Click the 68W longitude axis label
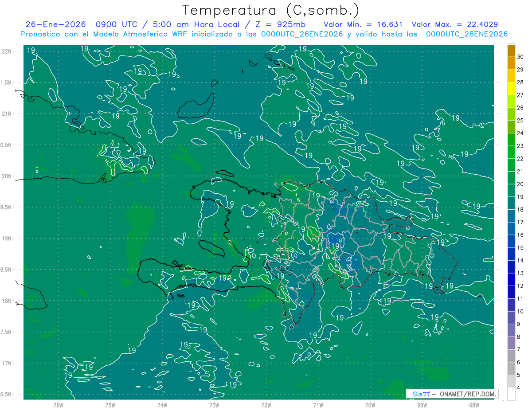The width and height of the screenshot is (532, 411). pyautogui.click(x=473, y=405)
